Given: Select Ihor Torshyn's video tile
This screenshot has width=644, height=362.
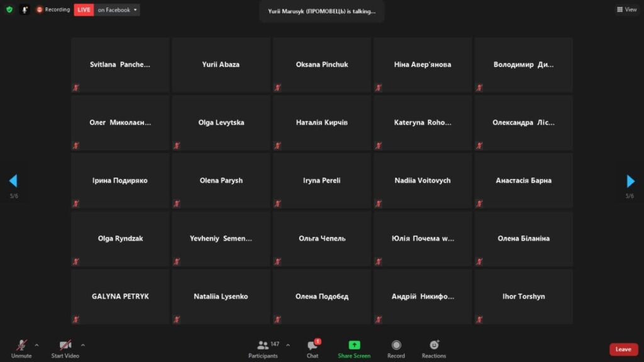Looking at the screenshot, I should click(523, 297).
